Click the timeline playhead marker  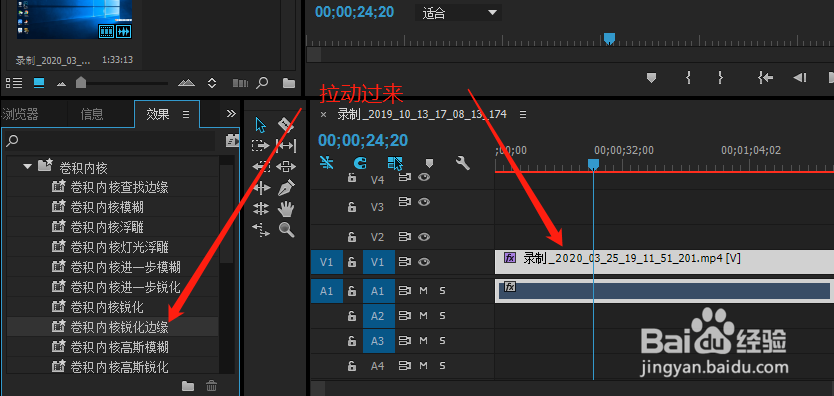pyautogui.click(x=594, y=164)
